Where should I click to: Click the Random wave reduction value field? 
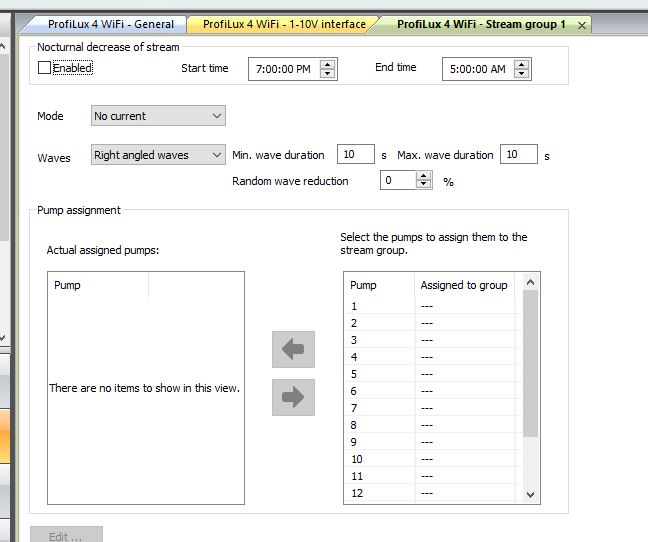point(398,180)
